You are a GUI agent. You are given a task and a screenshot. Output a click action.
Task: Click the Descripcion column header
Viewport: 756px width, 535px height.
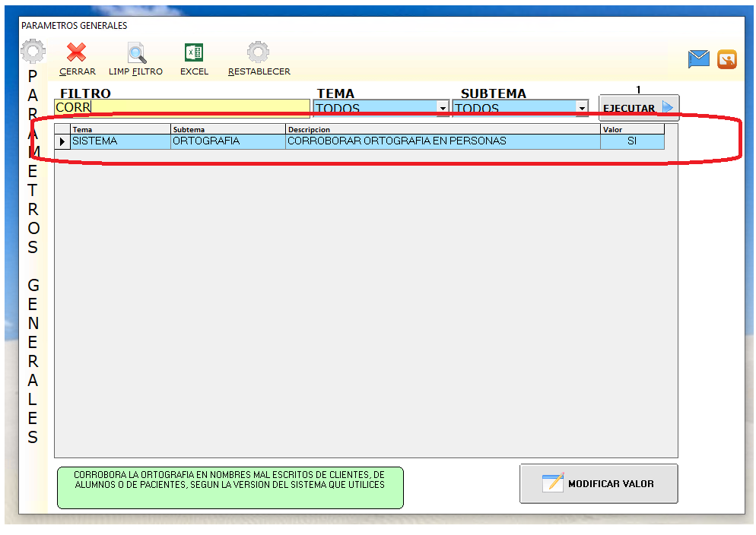pyautogui.click(x=441, y=129)
